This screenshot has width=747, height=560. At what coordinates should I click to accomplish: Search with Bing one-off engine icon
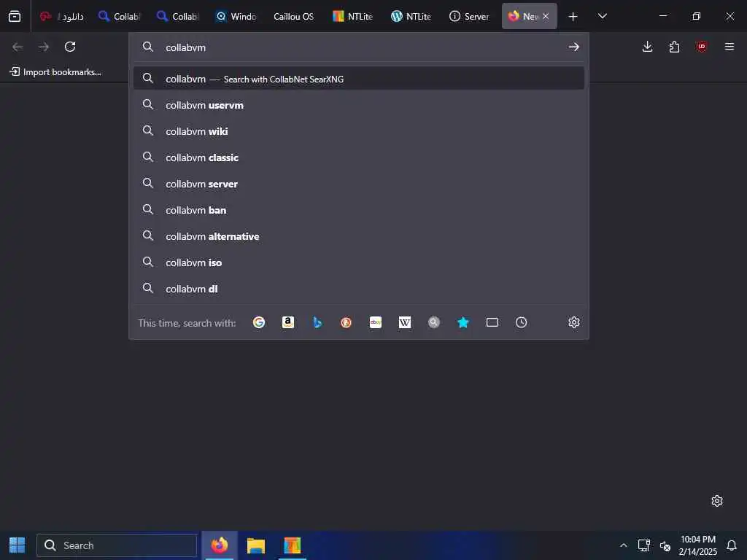pos(317,322)
